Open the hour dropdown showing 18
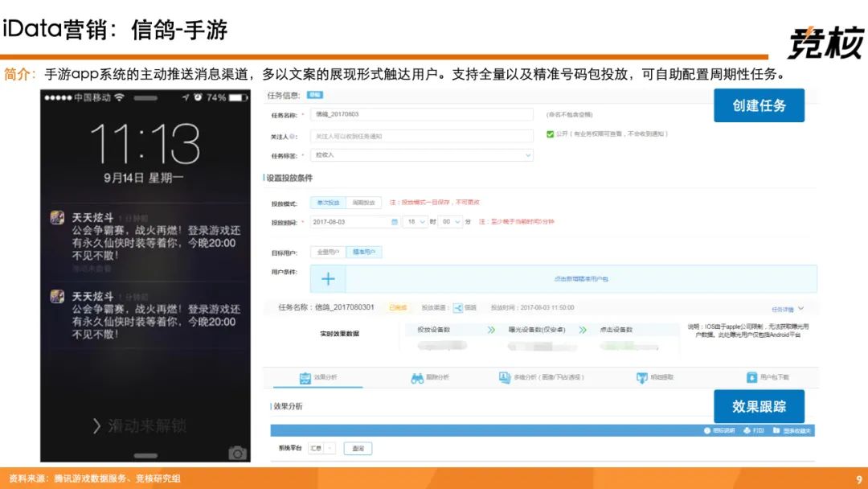 tap(414, 222)
